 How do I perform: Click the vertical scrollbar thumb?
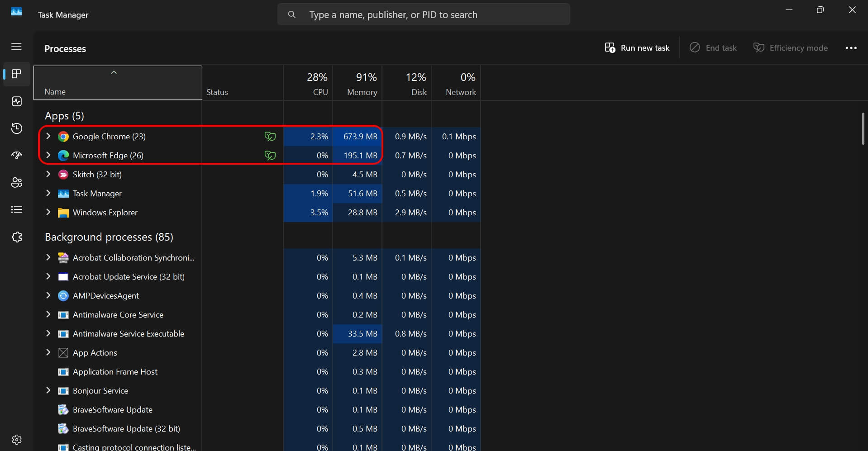pyautogui.click(x=863, y=129)
